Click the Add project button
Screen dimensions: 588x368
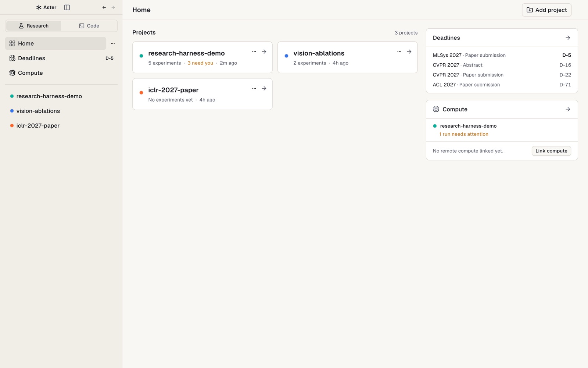(x=546, y=10)
